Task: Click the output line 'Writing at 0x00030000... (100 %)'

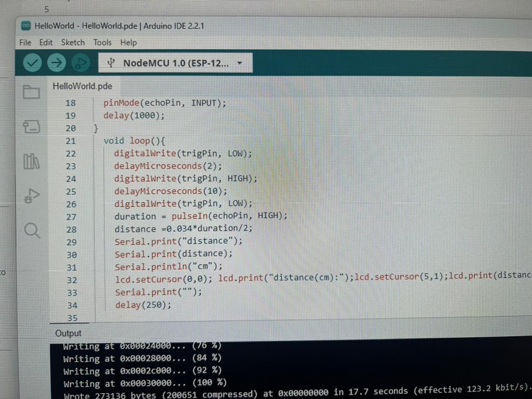Action: (145, 383)
